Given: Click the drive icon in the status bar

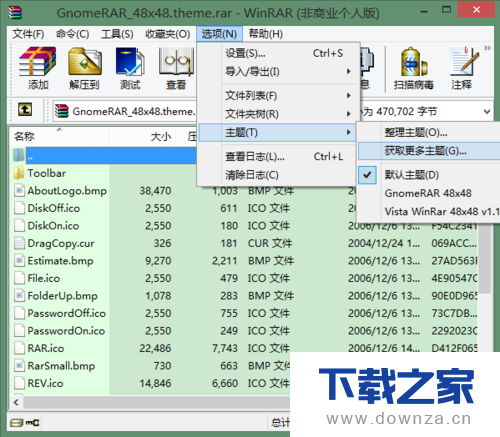Looking at the screenshot, I should [16, 423].
